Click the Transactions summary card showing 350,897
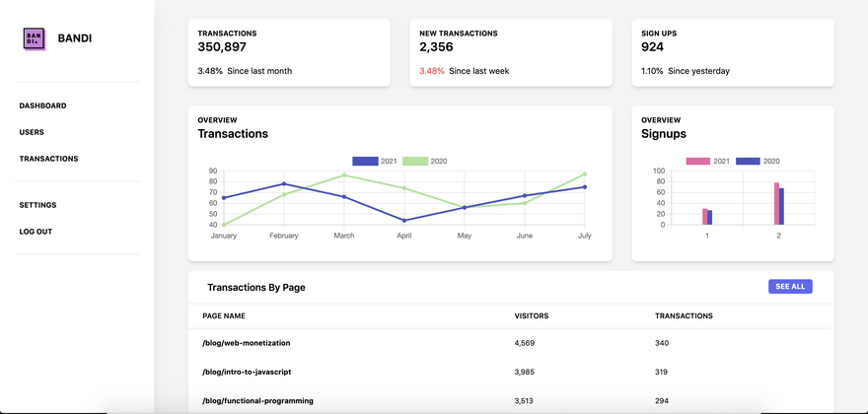This screenshot has width=868, height=414. pos(289,52)
